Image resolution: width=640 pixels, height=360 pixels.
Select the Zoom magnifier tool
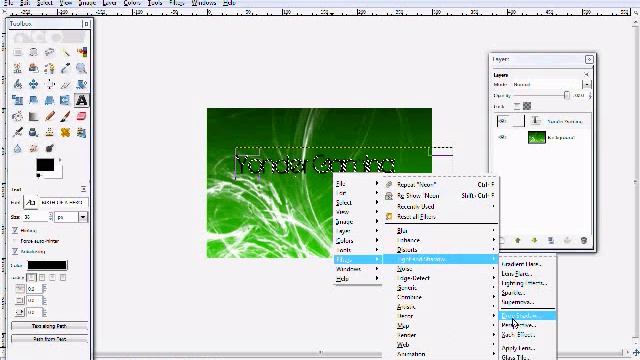click(x=81, y=68)
